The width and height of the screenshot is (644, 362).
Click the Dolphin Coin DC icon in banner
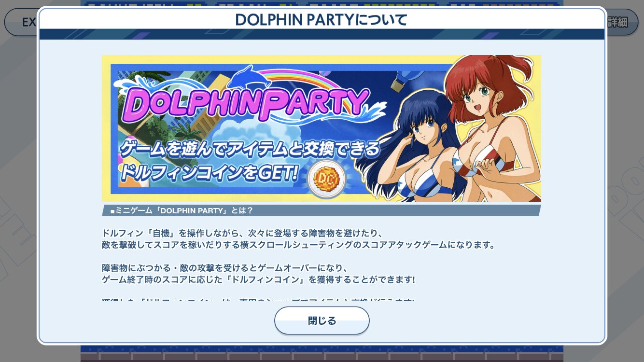point(326,179)
